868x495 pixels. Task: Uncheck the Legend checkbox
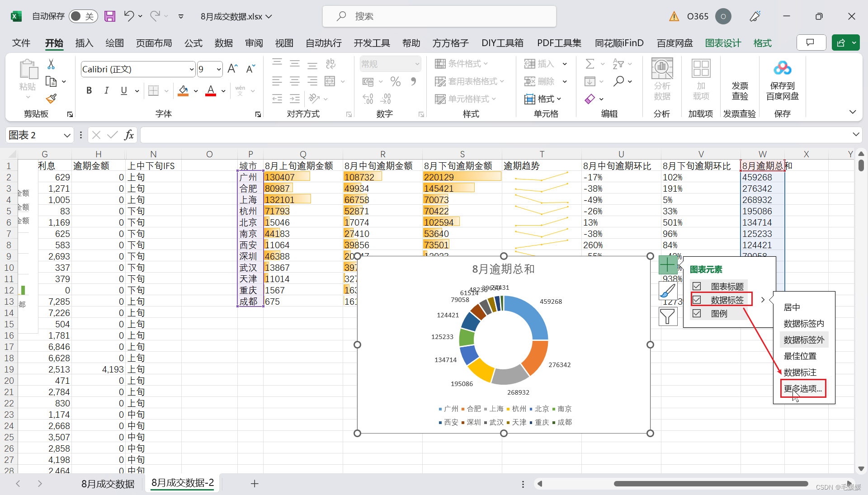(x=697, y=313)
